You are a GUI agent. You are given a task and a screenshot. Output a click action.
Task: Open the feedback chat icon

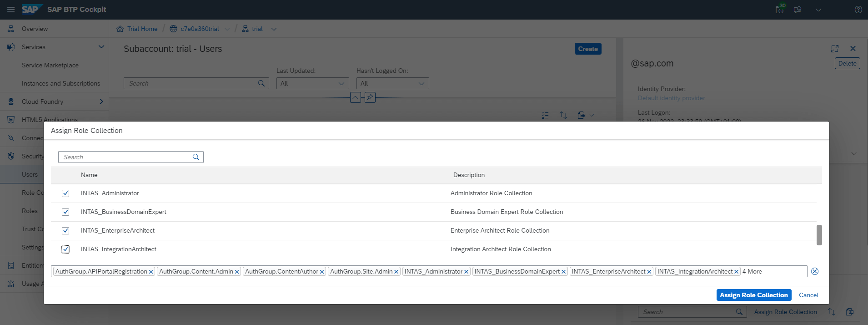(x=798, y=10)
